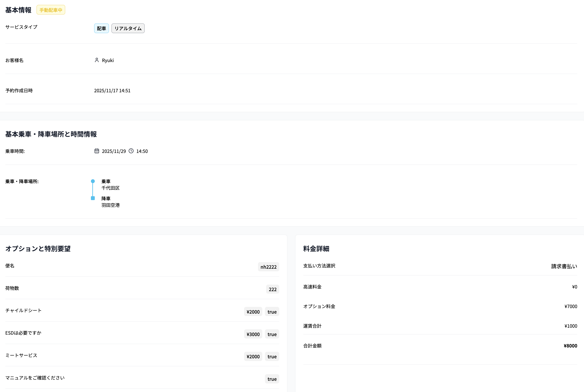Click the customer person icon beside Ryuki
The image size is (584, 392).
pyautogui.click(x=97, y=60)
